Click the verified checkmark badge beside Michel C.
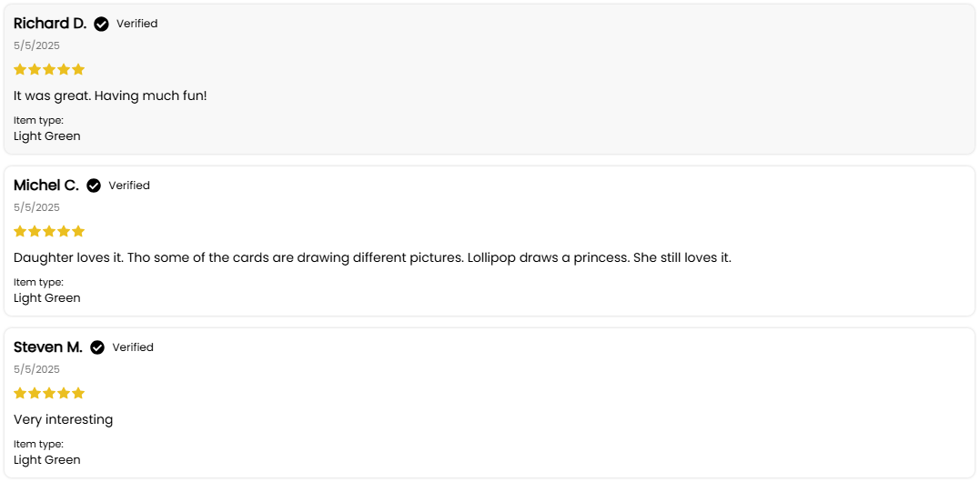The width and height of the screenshot is (980, 482). (x=94, y=186)
